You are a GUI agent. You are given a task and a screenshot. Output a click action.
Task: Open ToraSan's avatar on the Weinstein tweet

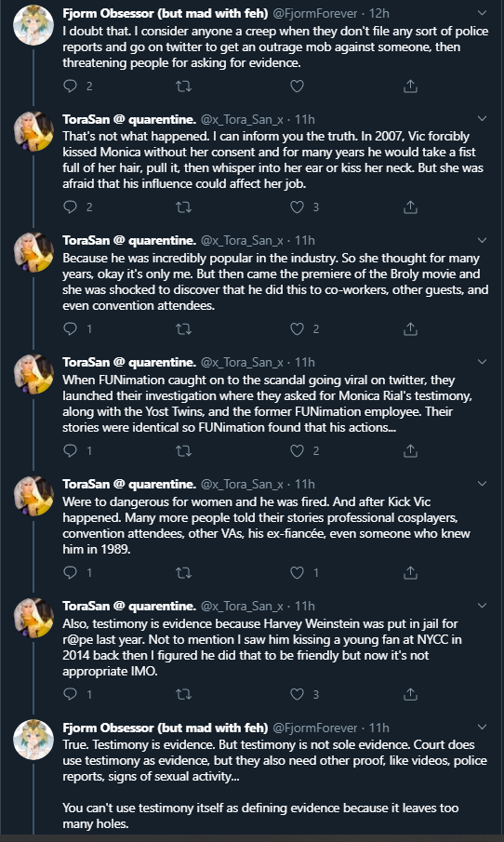[33, 618]
